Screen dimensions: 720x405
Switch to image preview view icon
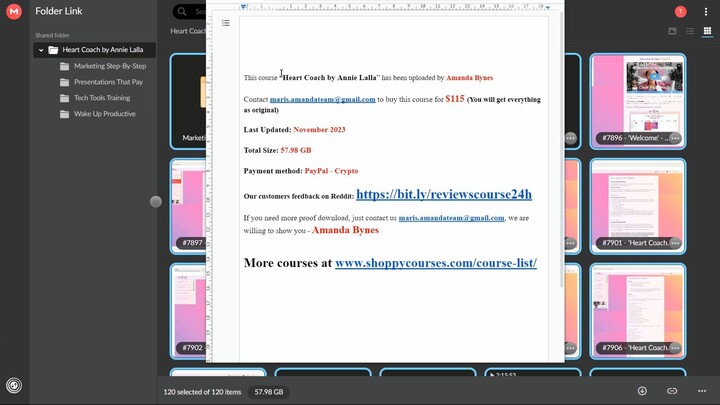point(672,31)
